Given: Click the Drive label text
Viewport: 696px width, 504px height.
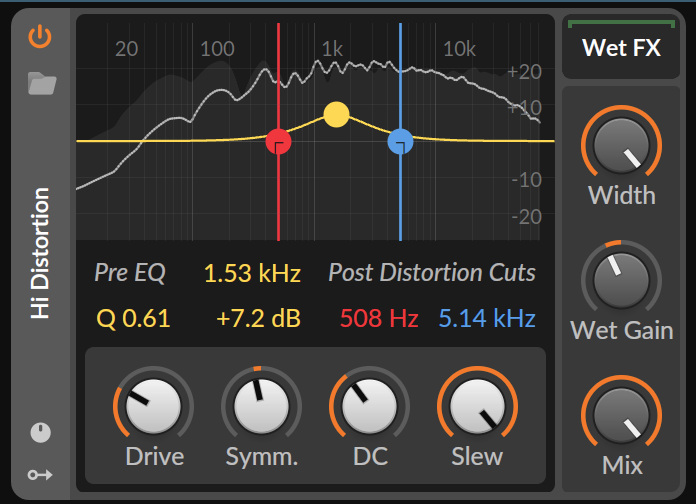Looking at the screenshot, I should (154, 456).
